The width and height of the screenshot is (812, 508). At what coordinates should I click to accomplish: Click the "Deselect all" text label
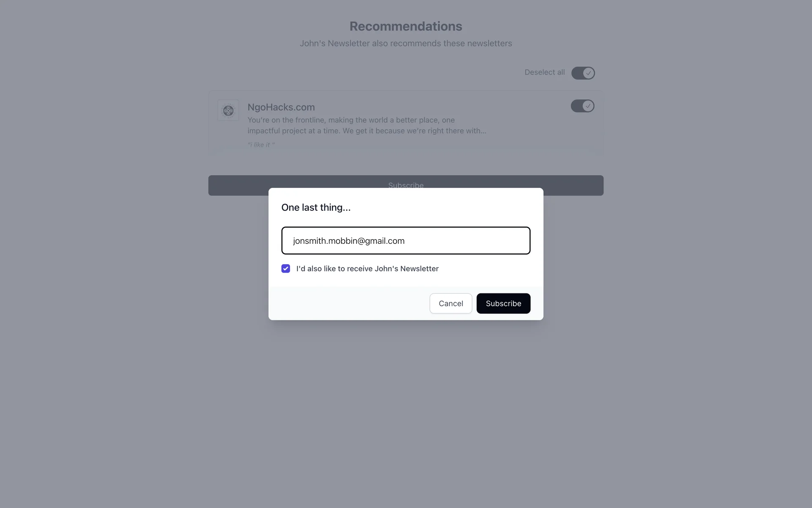(544, 72)
